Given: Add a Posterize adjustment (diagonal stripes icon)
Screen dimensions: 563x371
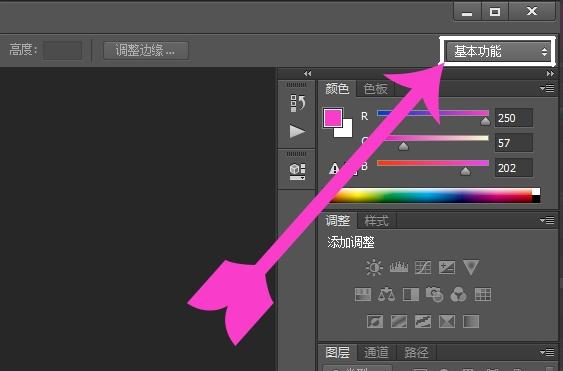Looking at the screenshot, I should [x=399, y=321].
